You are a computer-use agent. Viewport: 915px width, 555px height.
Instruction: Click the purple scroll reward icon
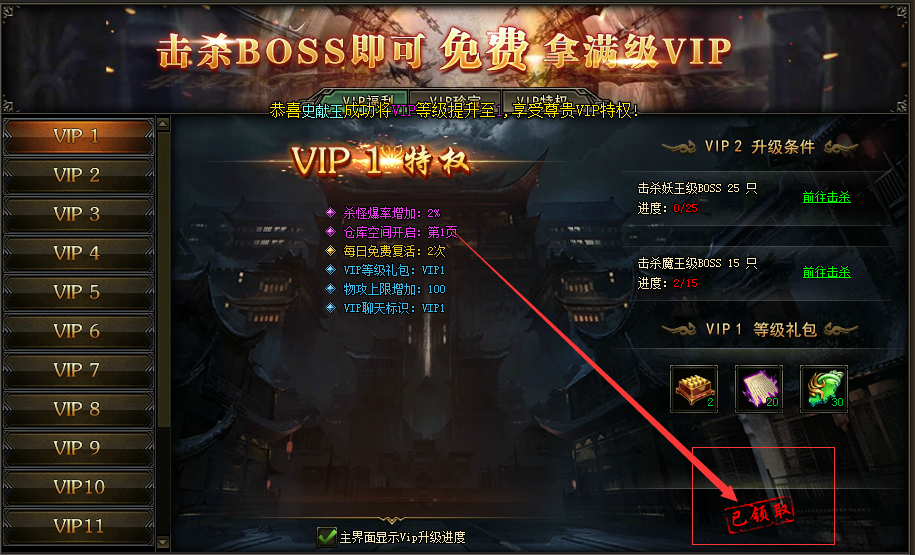(x=759, y=389)
